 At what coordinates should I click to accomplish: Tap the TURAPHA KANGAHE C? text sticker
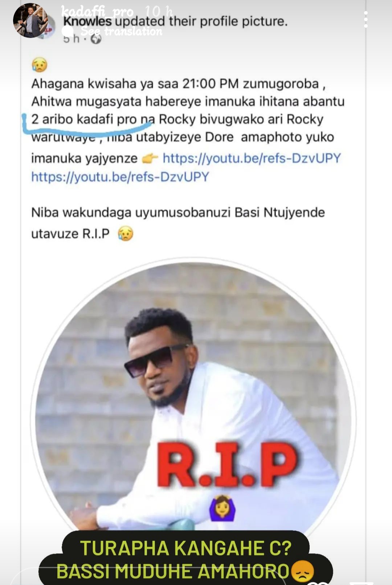[185, 548]
